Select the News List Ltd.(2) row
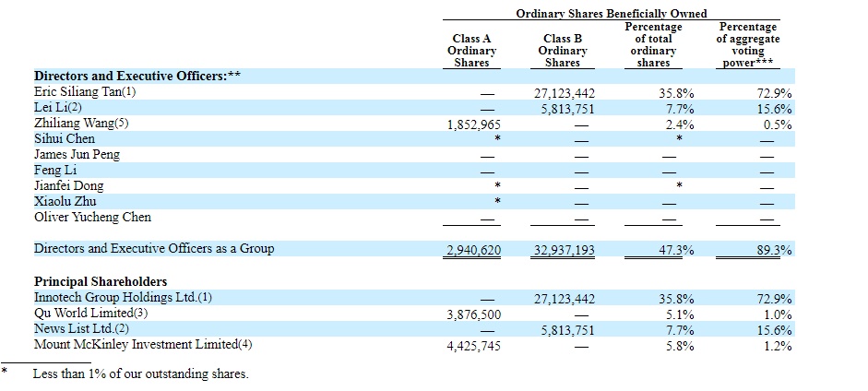 point(81,329)
